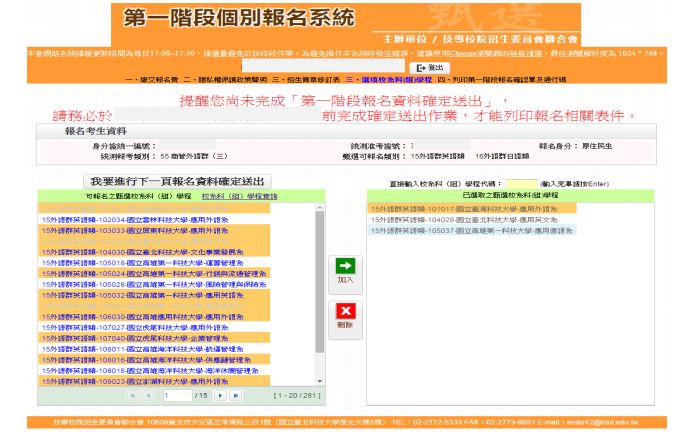Select available program 102034 雲林科技大學-應用外語系
Viewport: 696px width, 434px height.
[154, 220]
